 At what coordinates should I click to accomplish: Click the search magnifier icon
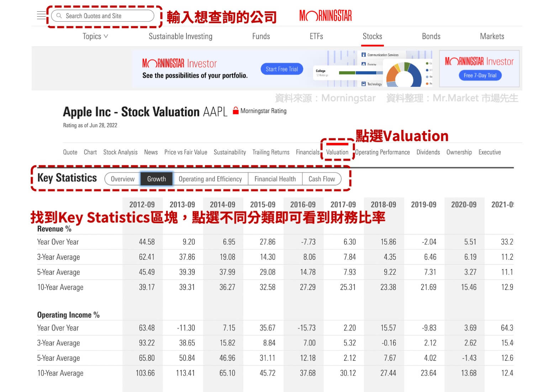59,16
